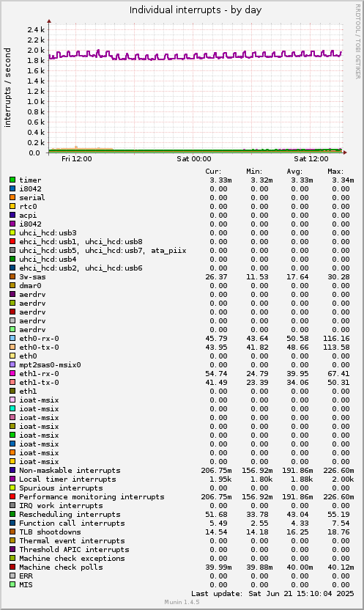Viewport: 364px width, 610px height.
Task: Click the 'Performance monitoring interrupts' label
Action: point(92,497)
